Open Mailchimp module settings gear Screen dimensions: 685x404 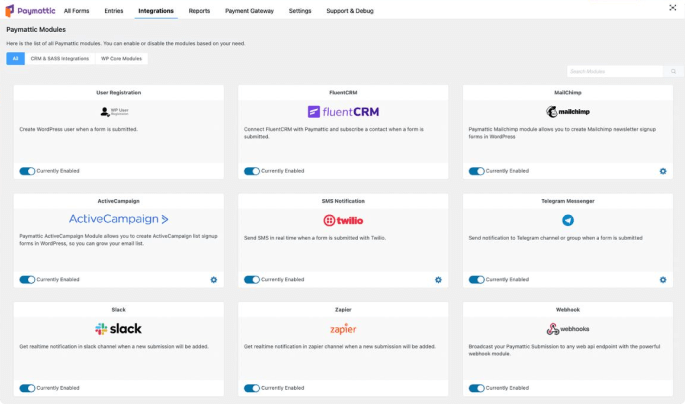663,171
